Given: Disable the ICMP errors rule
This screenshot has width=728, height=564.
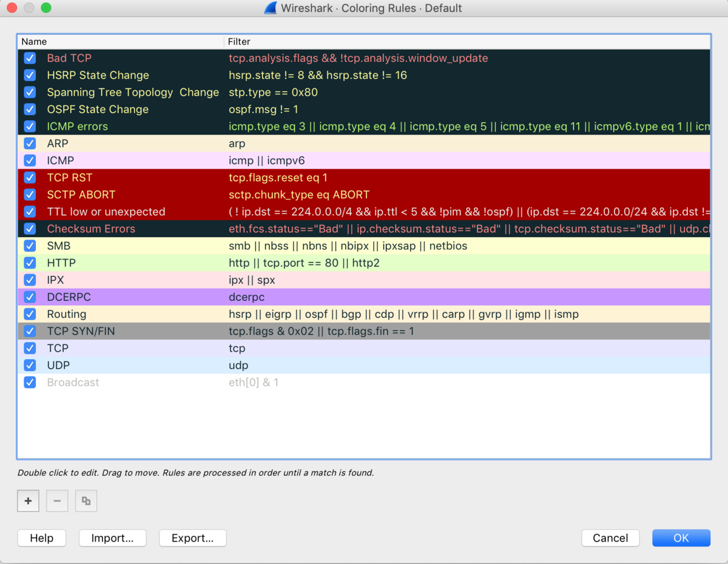Looking at the screenshot, I should pos(30,126).
